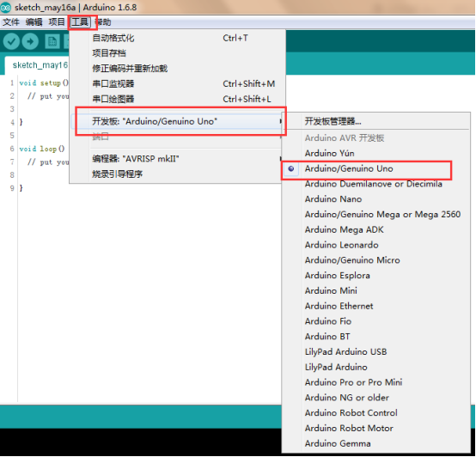Click the Verify checkmark toolbar icon
This screenshot has height=457, width=476.
click(11, 41)
